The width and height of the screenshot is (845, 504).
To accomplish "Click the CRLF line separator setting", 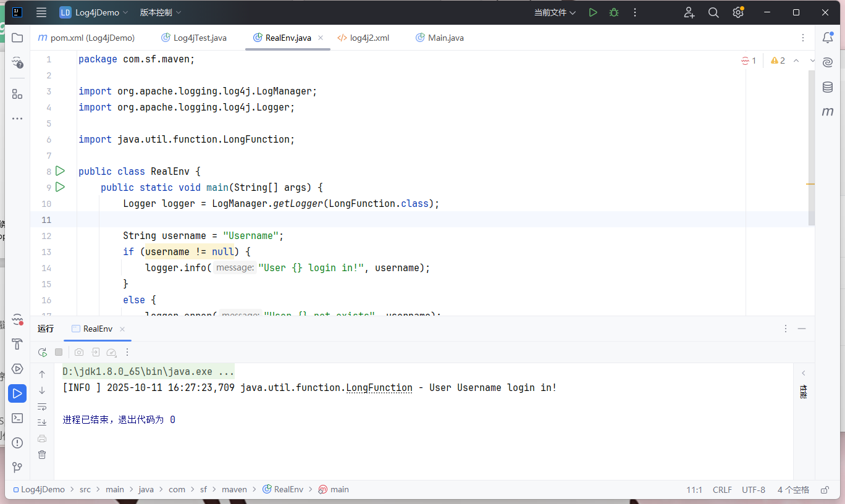I will click(722, 490).
